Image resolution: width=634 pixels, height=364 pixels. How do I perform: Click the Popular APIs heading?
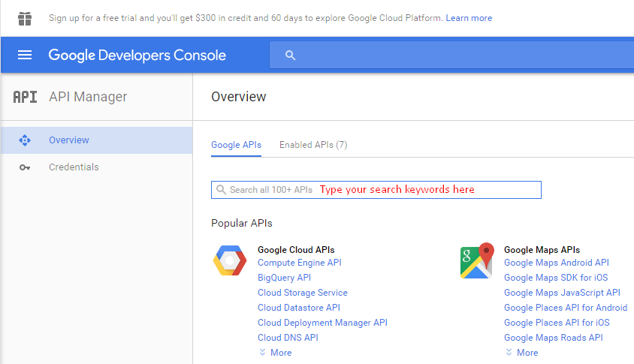pos(242,223)
